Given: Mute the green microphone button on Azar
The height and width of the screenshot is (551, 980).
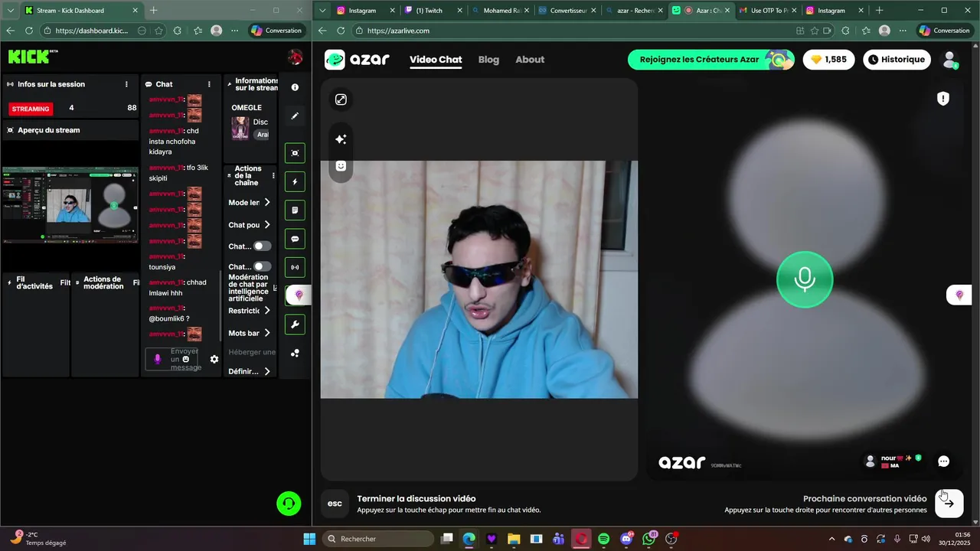Looking at the screenshot, I should coord(805,279).
